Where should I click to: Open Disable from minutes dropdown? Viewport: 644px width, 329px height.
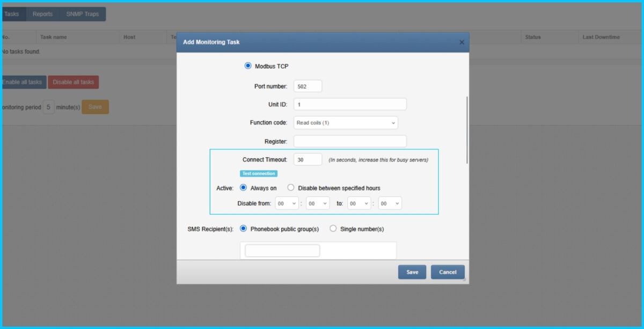click(x=318, y=203)
